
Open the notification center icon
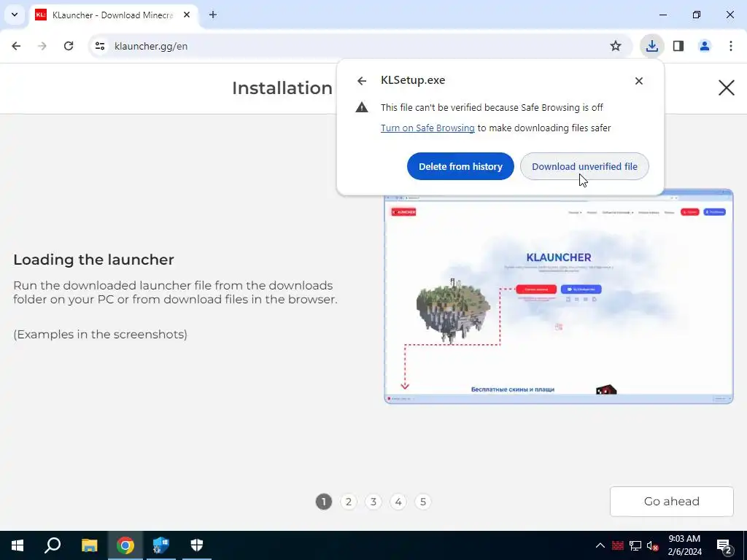[724, 545]
